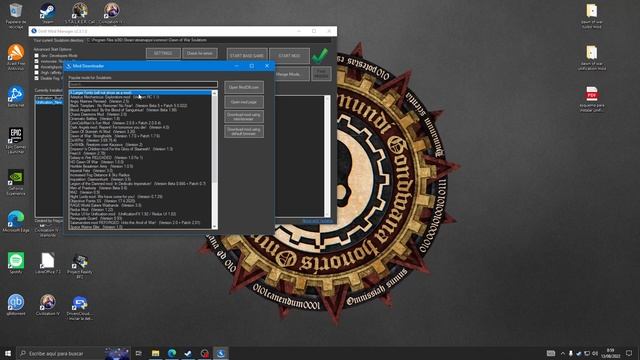Open the qBittorrent desktop icon
Viewport: 640px width, 360px height.
click(16, 305)
